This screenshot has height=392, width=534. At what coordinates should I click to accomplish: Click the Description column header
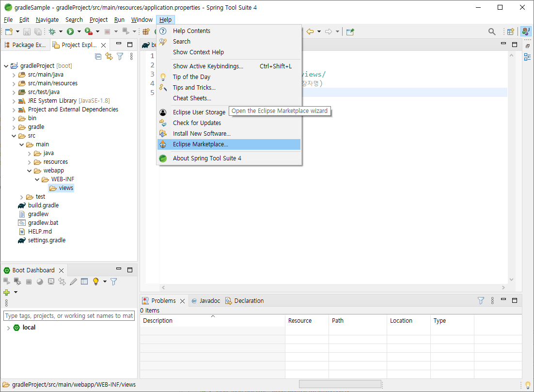(x=212, y=321)
